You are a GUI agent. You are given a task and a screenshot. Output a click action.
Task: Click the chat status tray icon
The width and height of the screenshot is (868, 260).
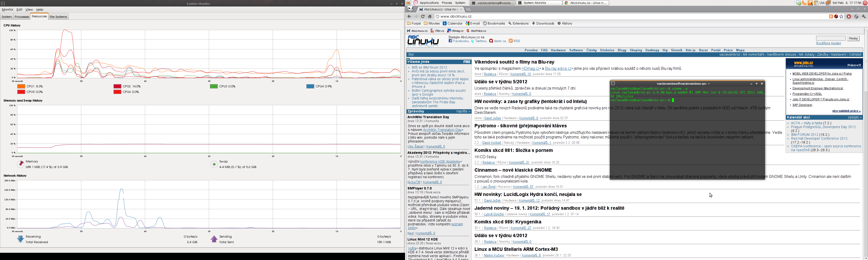[x=799, y=3]
